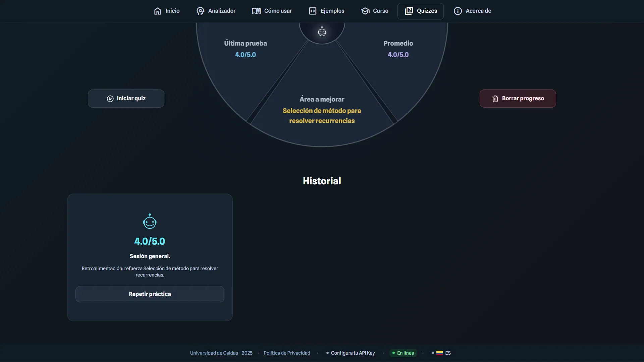Open the Acerca de menu label
Image resolution: width=644 pixels, height=362 pixels.
point(478,11)
